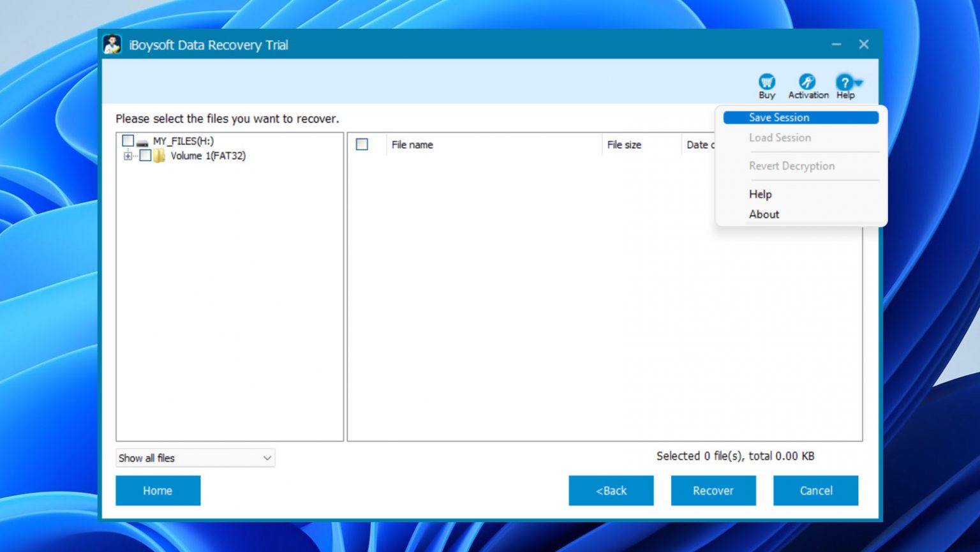The image size is (980, 552).
Task: Open the Show all files dropdown
Action: coord(195,458)
